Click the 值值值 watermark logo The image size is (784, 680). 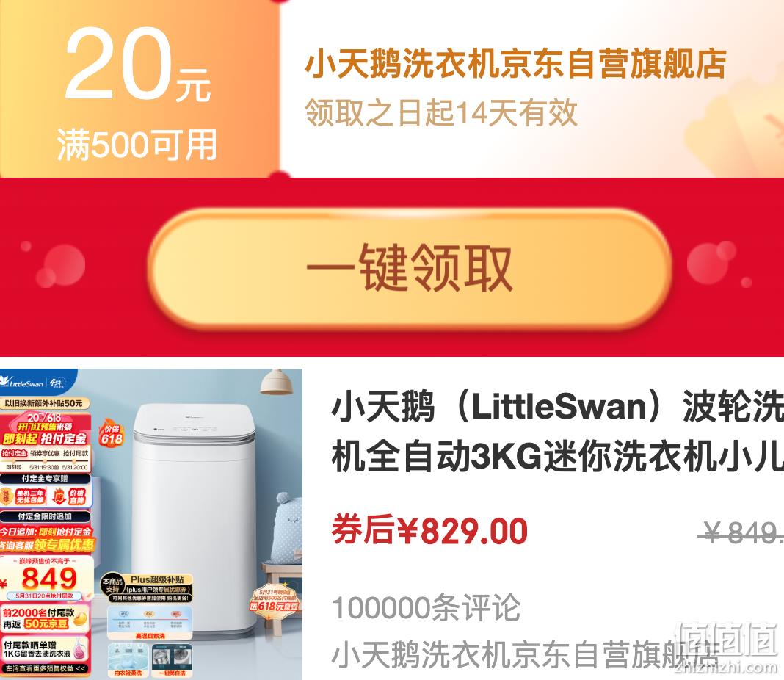(x=726, y=646)
